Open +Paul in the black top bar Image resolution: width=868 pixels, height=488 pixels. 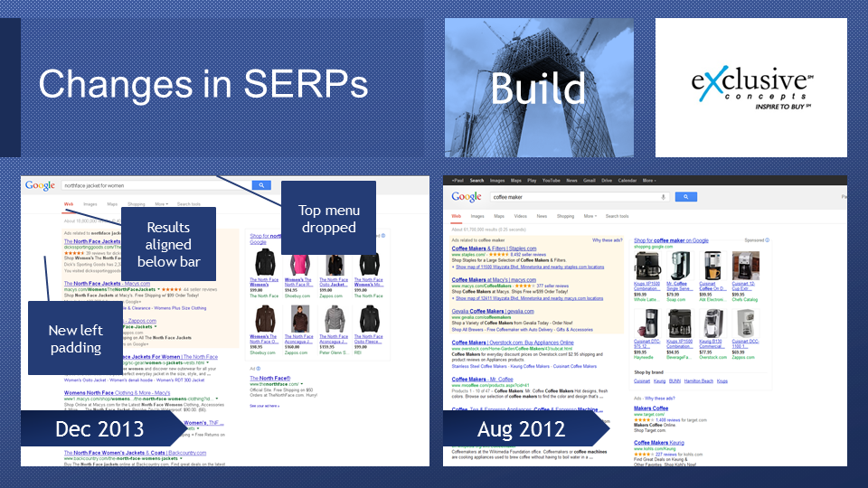pos(458,181)
